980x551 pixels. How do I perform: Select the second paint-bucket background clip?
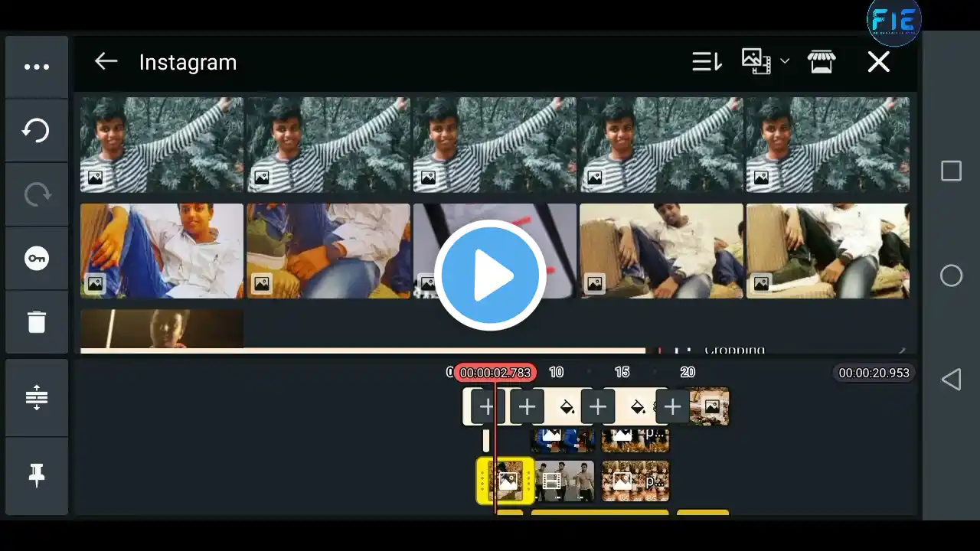click(637, 407)
